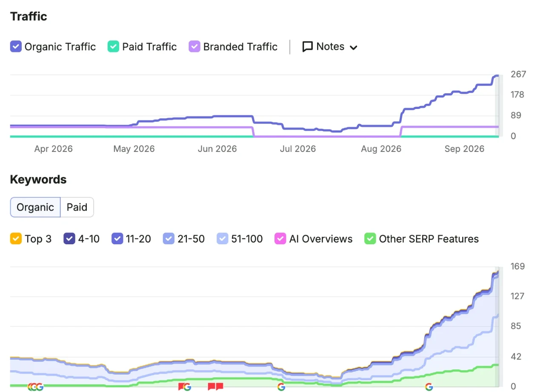The height and width of the screenshot is (392, 555).
Task: Uncheck the AI Overviews checkbox
Action: [x=280, y=239]
